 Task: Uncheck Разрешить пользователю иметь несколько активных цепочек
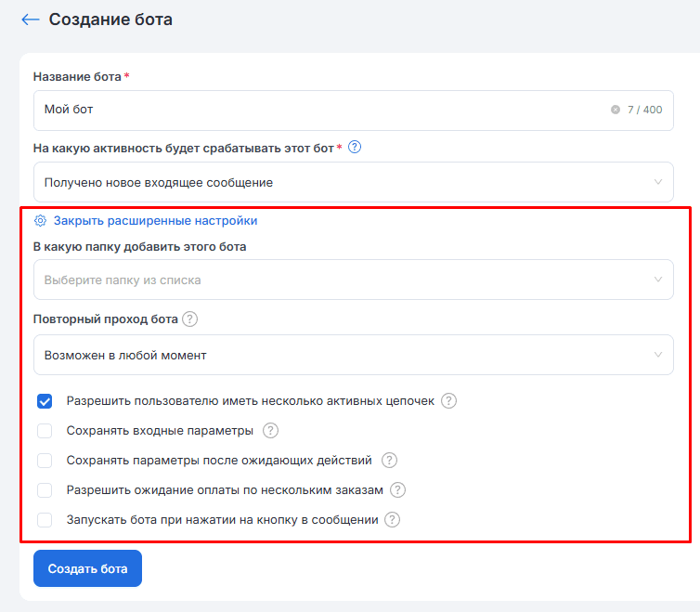(45, 401)
